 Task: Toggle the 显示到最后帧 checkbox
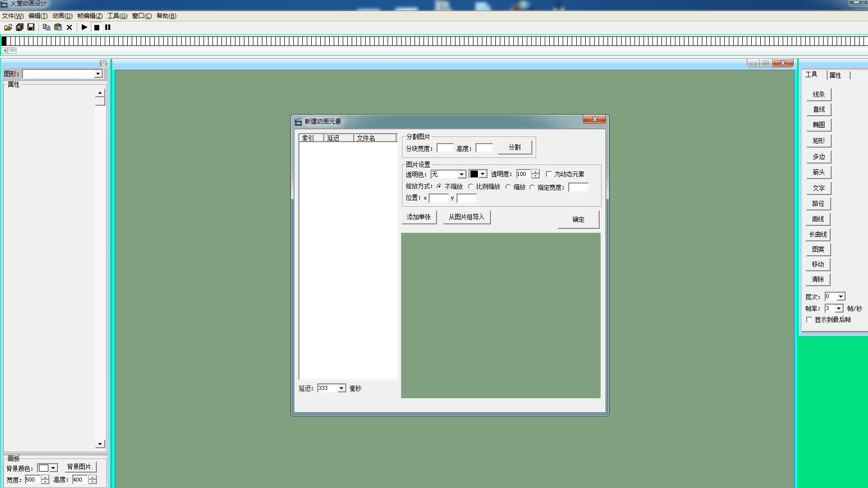pos(809,320)
